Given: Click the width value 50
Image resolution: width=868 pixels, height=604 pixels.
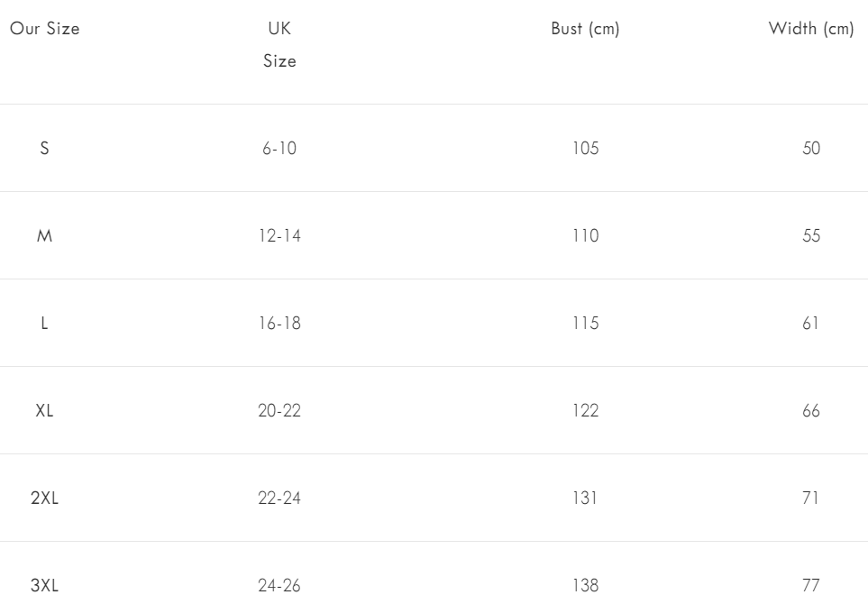Looking at the screenshot, I should (x=811, y=149).
